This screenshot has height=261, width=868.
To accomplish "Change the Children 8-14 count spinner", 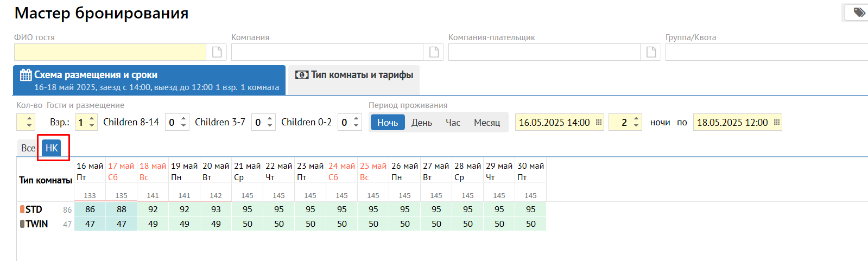I will tap(184, 122).
